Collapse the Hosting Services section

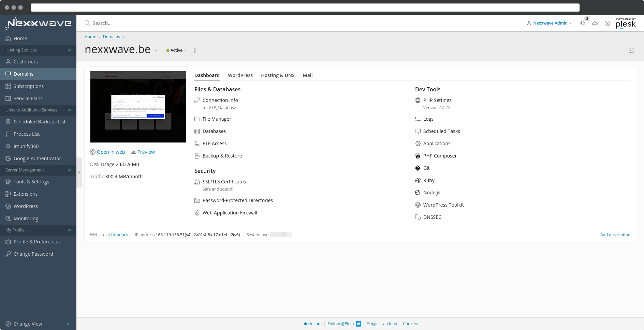tap(70, 50)
